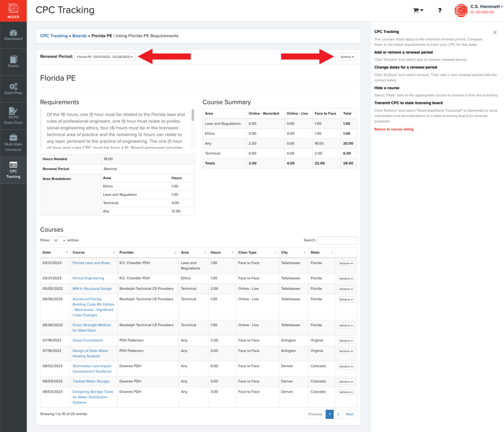This screenshot has height=432, width=504.
Task: Open the Renewal Period selector
Action: tap(104, 57)
